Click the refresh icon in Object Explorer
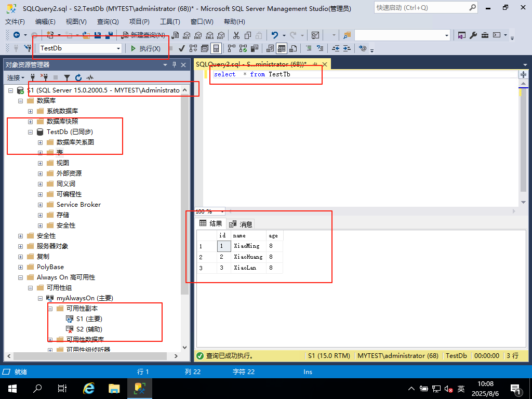532x399 pixels. coord(78,78)
